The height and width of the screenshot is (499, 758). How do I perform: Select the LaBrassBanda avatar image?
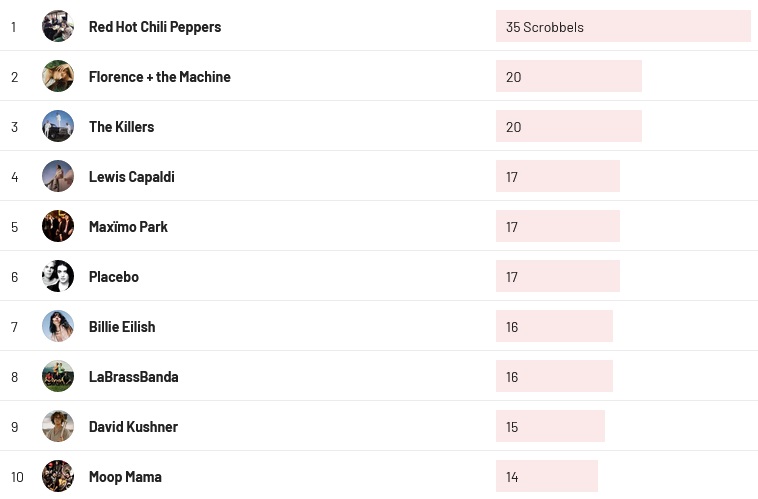click(58, 377)
